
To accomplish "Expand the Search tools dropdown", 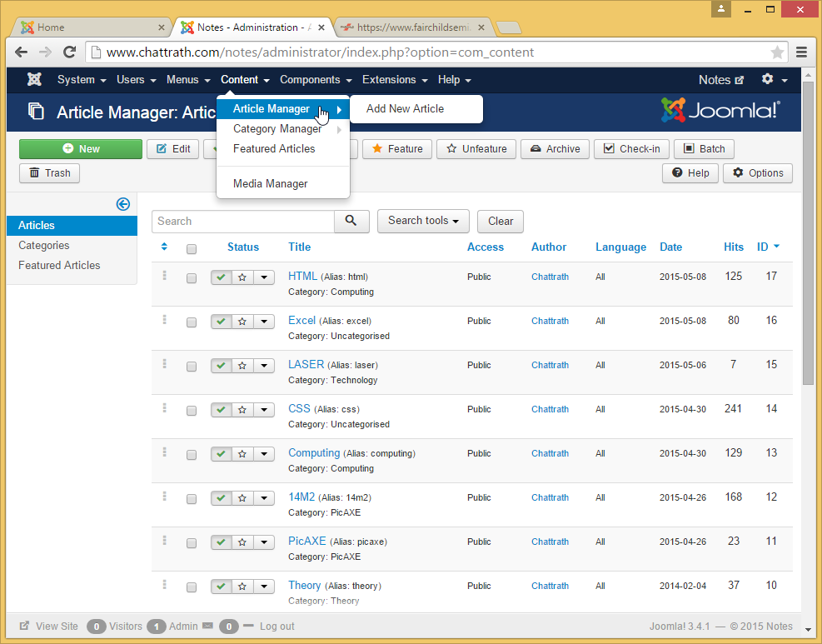I will point(423,221).
